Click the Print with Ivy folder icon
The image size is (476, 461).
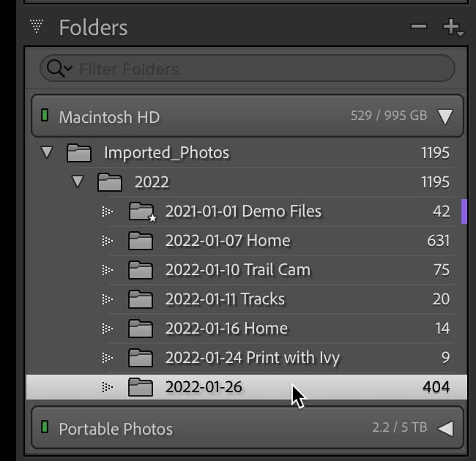pyautogui.click(x=140, y=358)
